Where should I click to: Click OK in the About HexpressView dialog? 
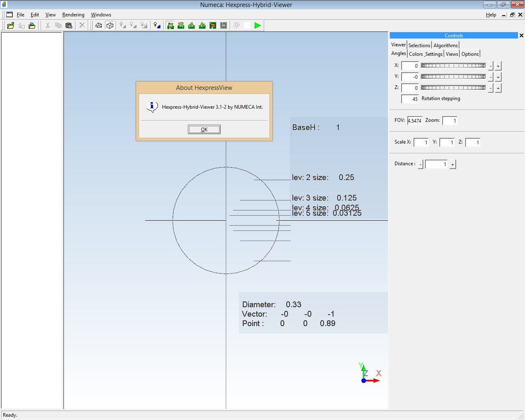click(x=204, y=130)
